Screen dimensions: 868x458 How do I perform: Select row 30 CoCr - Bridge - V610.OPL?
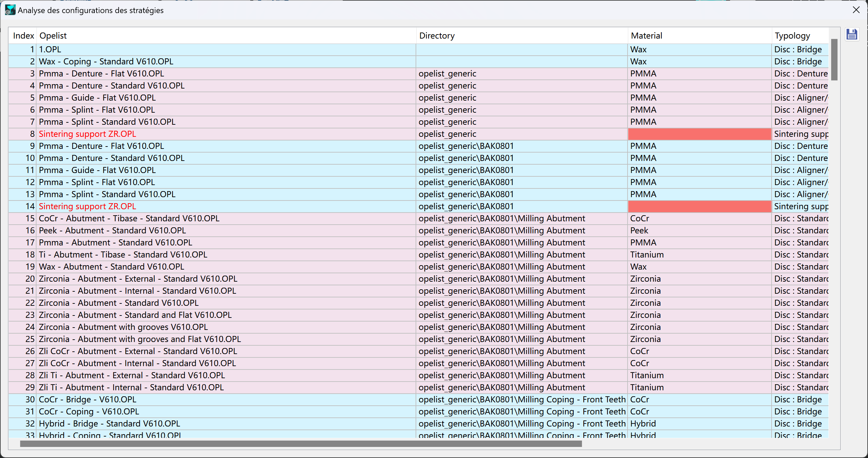click(419, 400)
